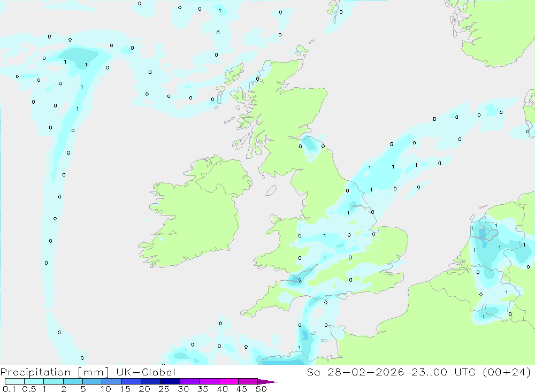Click the '23..00 UTC' time text

(x=444, y=372)
